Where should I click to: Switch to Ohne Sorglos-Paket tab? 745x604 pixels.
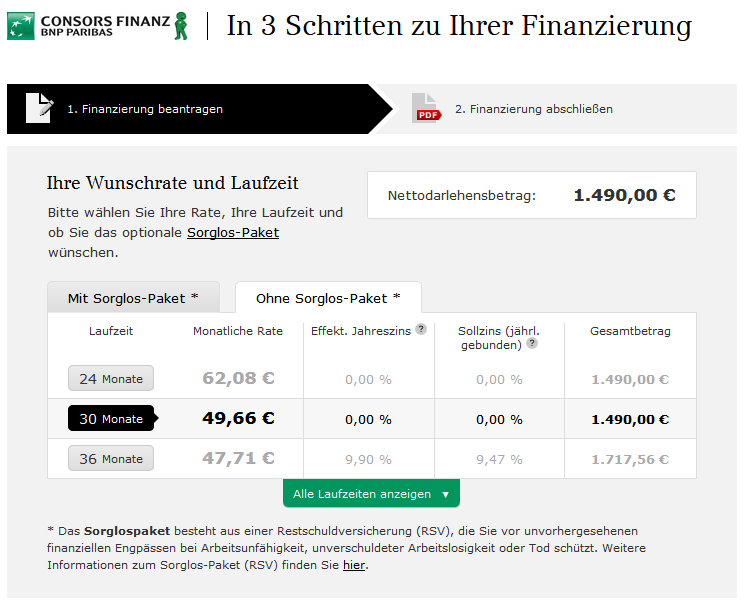pos(328,298)
